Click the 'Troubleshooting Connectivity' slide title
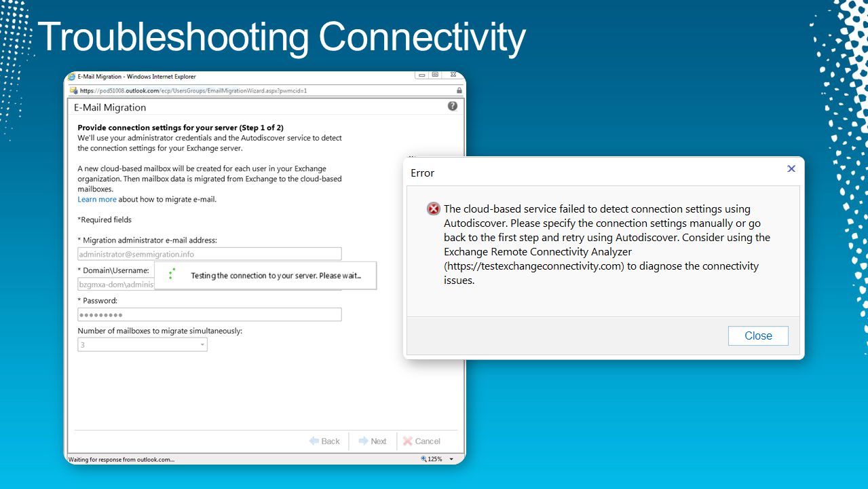The height and width of the screenshot is (489, 868). pyautogui.click(x=282, y=37)
